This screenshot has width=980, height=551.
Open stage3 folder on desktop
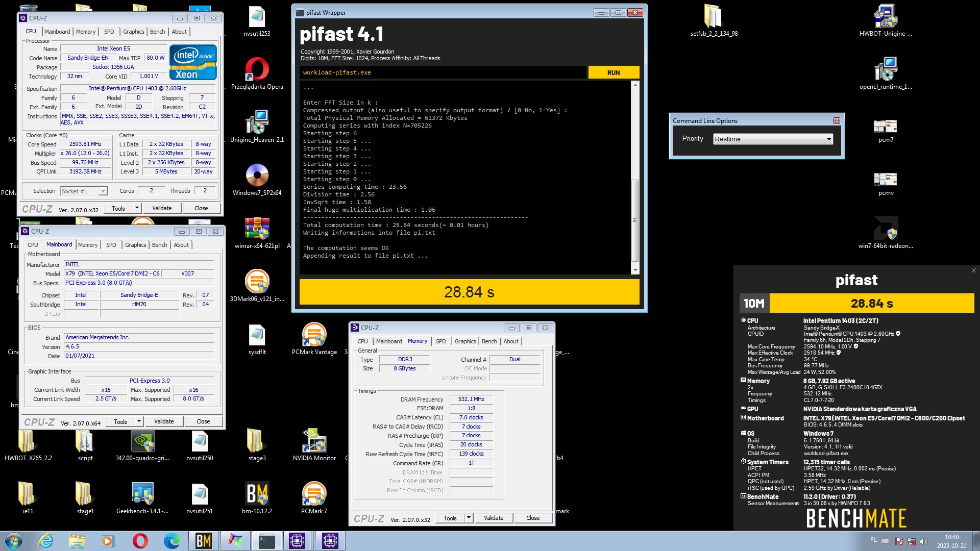pyautogui.click(x=257, y=445)
